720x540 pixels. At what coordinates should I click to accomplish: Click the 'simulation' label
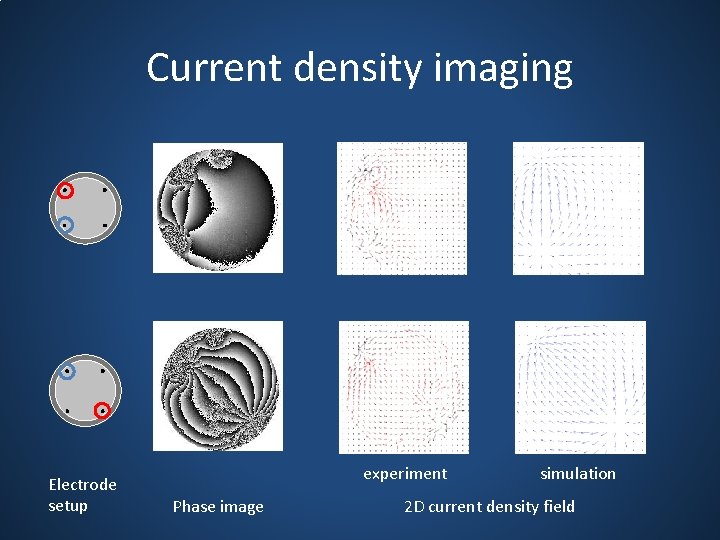pos(578,473)
